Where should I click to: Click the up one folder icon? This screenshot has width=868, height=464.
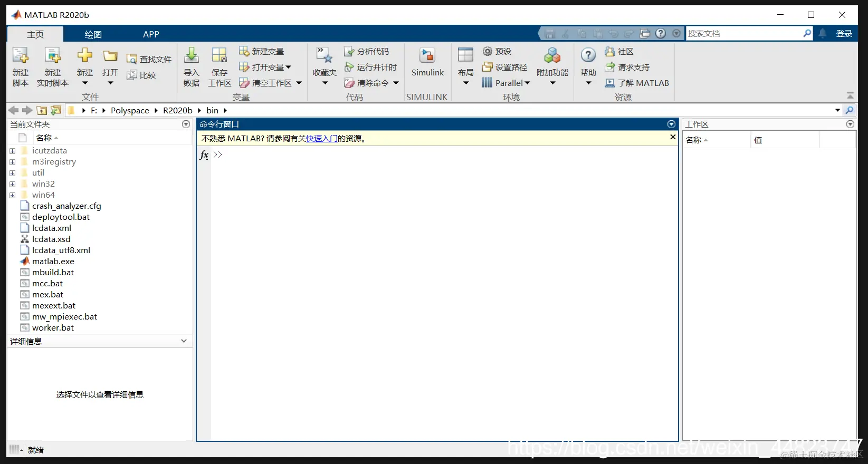(42, 110)
